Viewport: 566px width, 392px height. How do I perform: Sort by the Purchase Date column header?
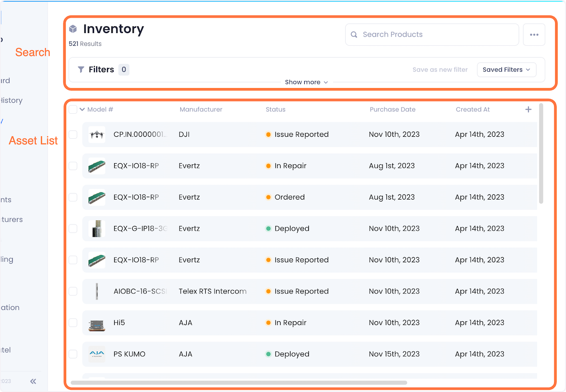pos(392,109)
